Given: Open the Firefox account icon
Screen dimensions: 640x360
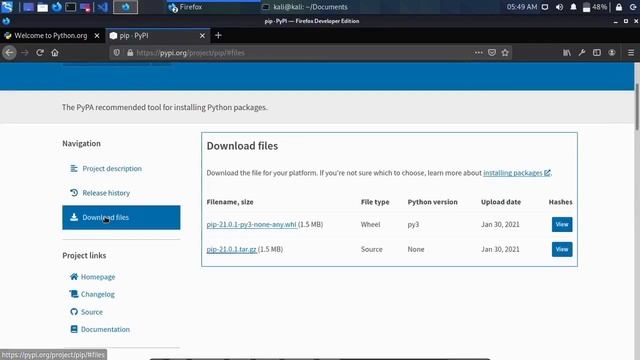Looking at the screenshot, I should pos(612,53).
